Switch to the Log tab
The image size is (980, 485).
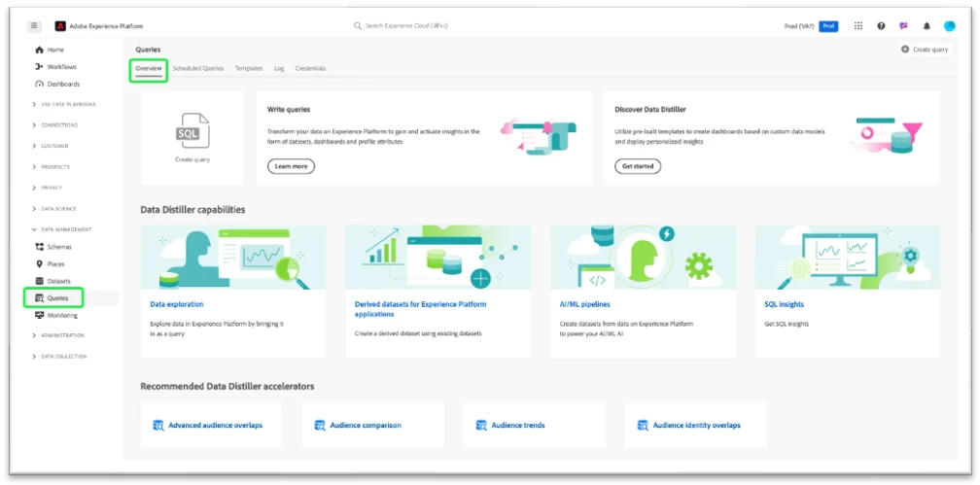(279, 68)
